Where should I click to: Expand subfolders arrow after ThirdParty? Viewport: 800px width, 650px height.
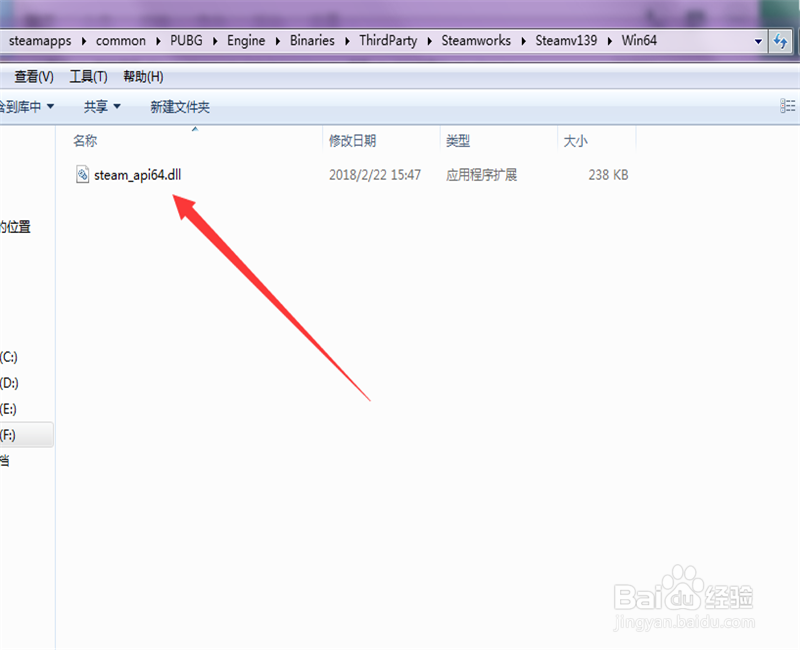tap(430, 41)
